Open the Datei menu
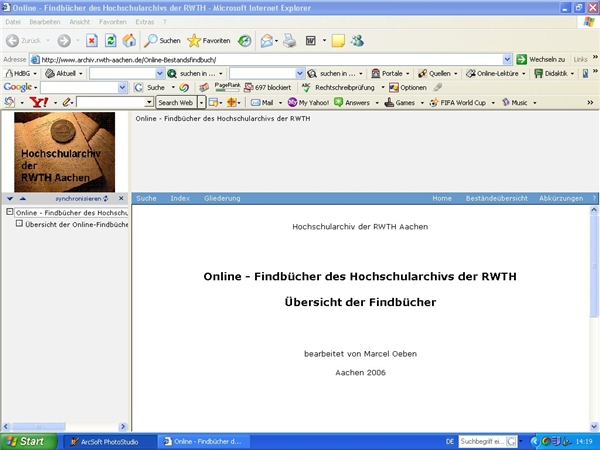Screen dimensions: 600x450 point(13,22)
